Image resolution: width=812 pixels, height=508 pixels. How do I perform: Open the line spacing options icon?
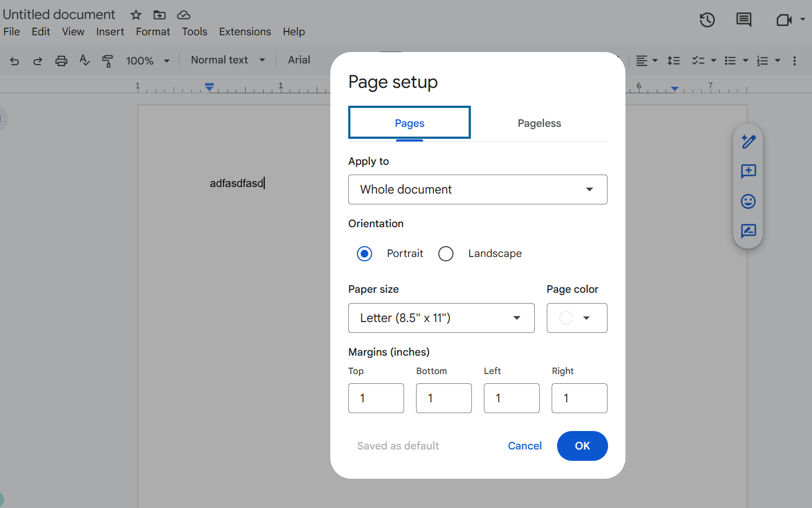pos(673,60)
